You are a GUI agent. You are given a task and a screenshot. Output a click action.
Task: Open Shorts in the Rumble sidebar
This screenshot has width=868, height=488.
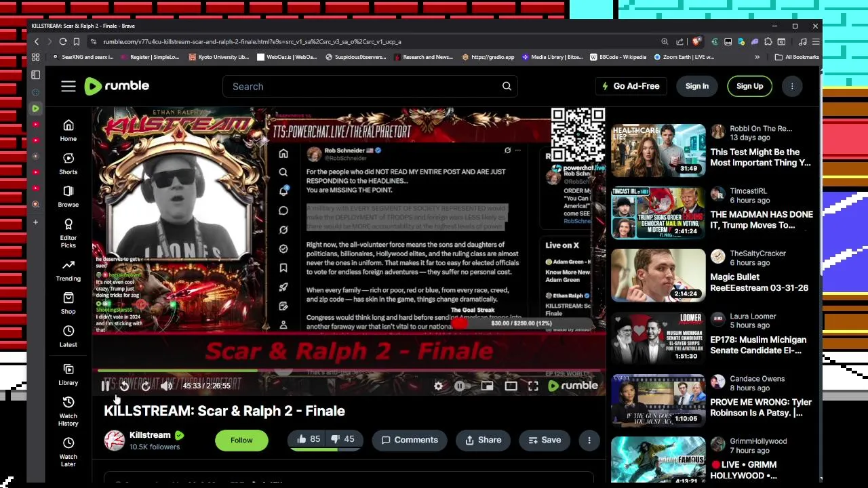[x=68, y=163]
